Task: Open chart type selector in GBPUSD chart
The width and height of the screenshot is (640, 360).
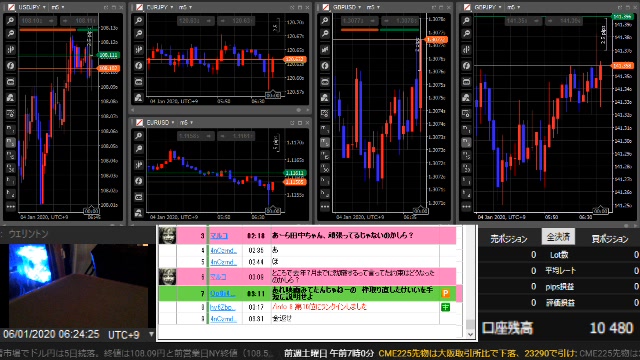Action: (325, 50)
